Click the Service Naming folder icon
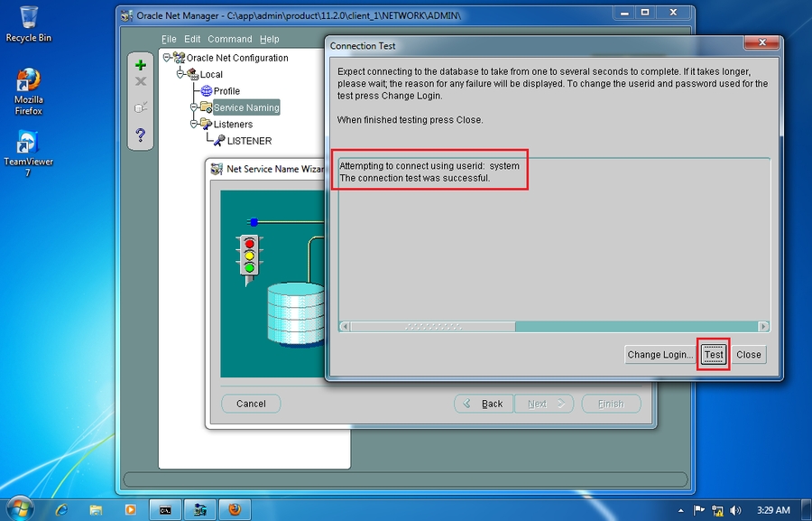812x521 pixels. [x=206, y=107]
